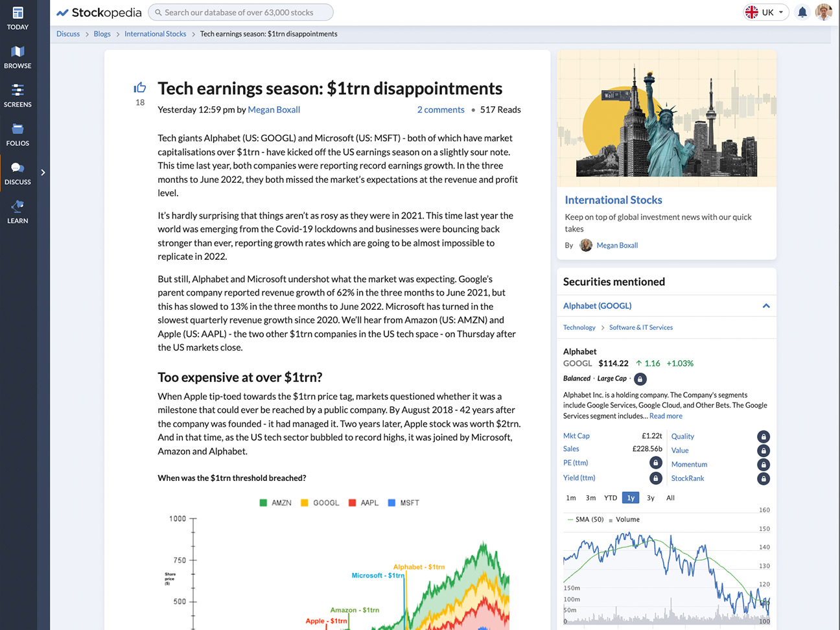Screen dimensions: 840x630
Task: Toggle the GOOGL legend series
Action: pyautogui.click(x=320, y=503)
